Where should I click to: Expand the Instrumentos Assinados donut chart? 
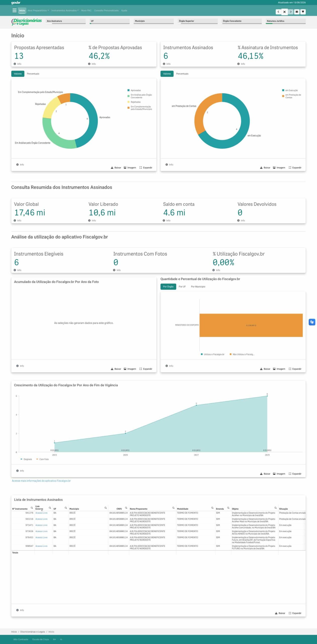click(295, 168)
